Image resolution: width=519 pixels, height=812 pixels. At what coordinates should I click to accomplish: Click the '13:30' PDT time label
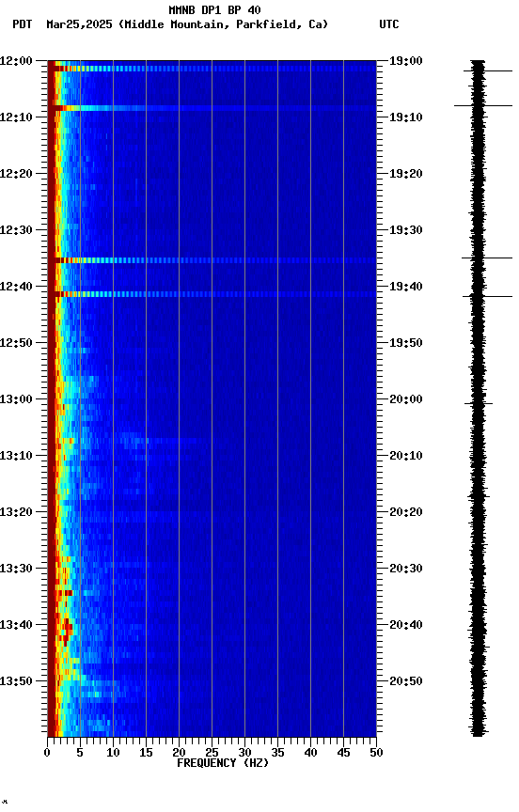16,569
